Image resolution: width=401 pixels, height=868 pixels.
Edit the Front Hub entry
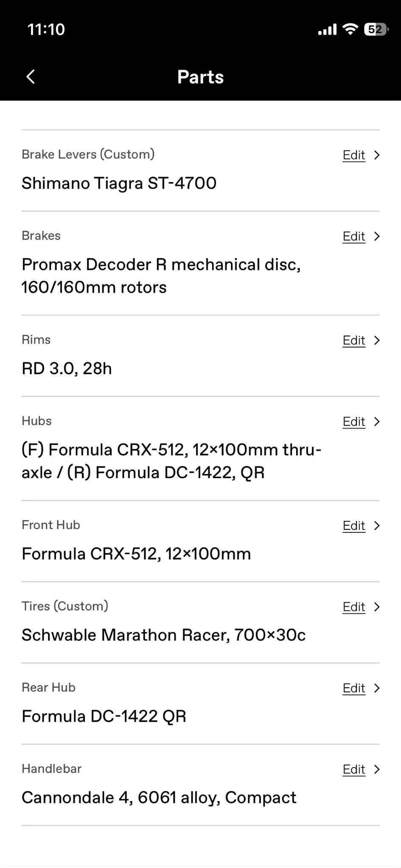353,526
